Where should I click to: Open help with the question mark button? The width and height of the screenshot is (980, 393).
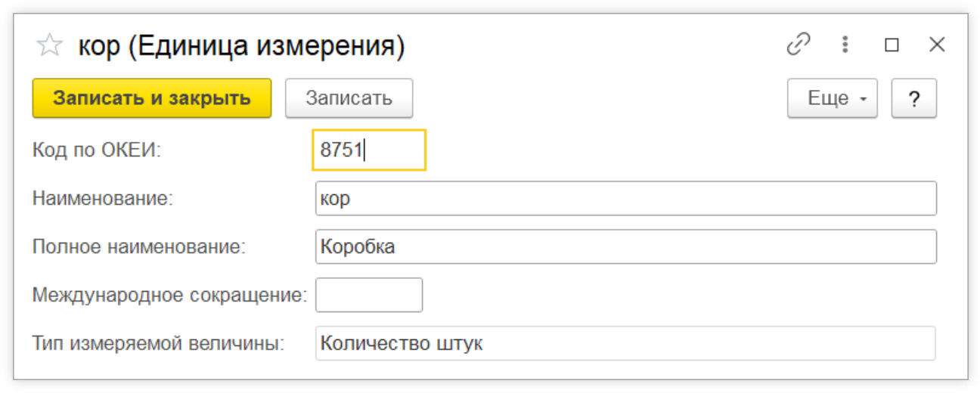[x=914, y=98]
